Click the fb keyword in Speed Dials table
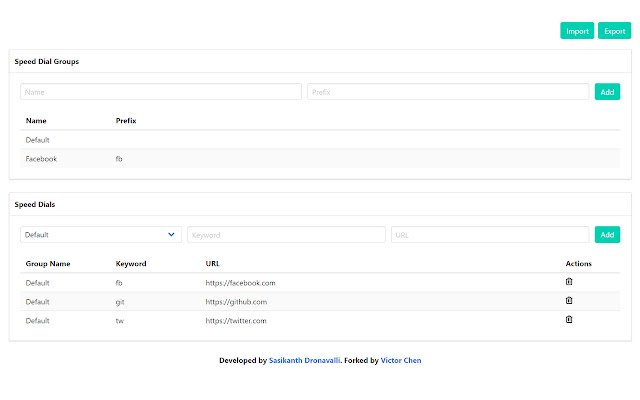Screen dimensions: 640x400 (119, 283)
